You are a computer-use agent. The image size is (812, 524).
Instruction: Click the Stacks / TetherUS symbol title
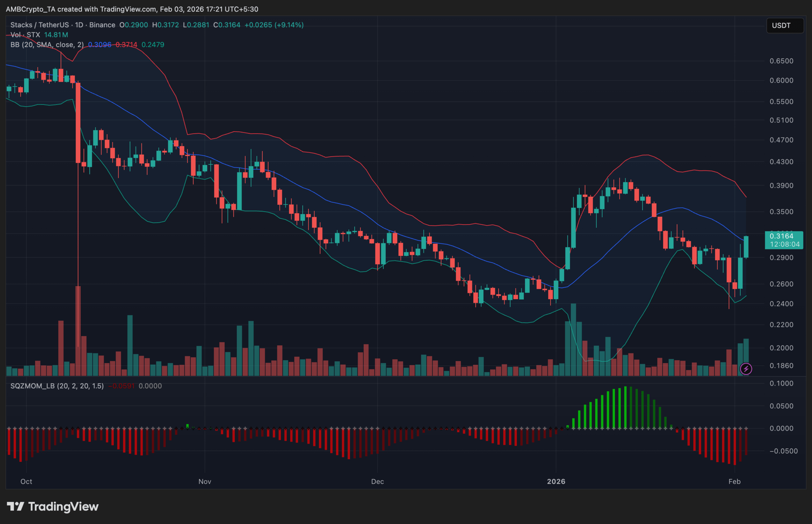point(39,25)
